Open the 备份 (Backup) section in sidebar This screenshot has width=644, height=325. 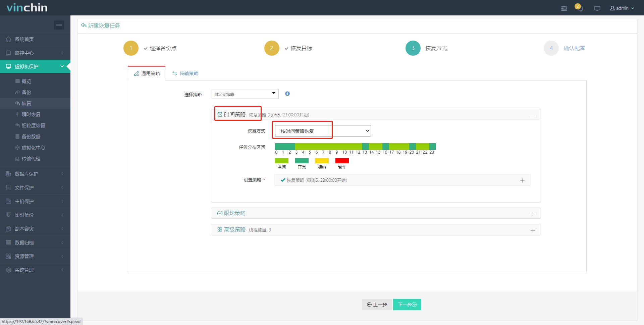click(26, 92)
